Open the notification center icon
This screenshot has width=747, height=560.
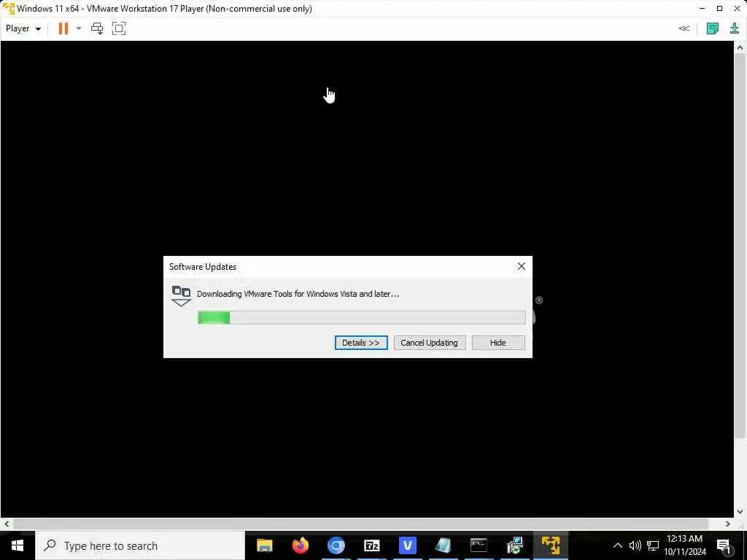[724, 546]
